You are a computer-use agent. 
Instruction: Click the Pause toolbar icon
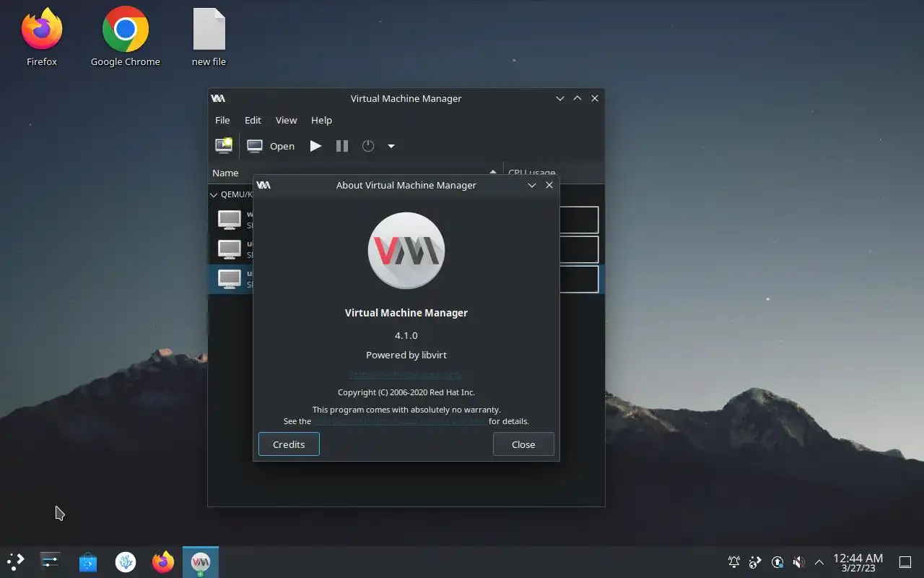tap(342, 146)
